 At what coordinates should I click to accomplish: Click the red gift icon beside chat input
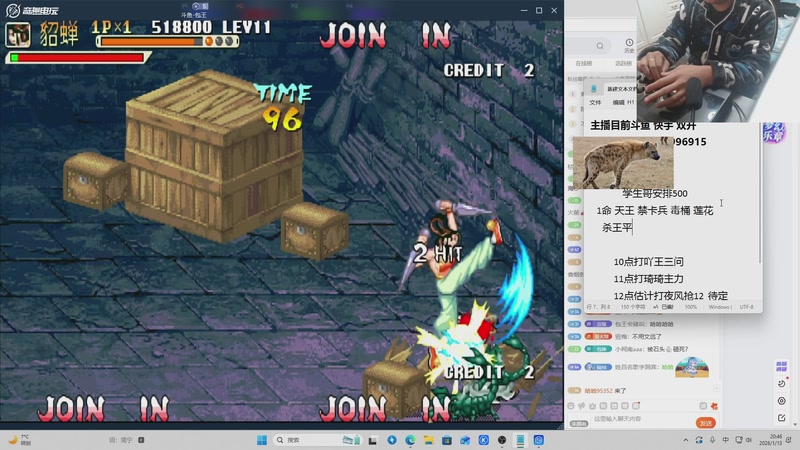(714, 406)
